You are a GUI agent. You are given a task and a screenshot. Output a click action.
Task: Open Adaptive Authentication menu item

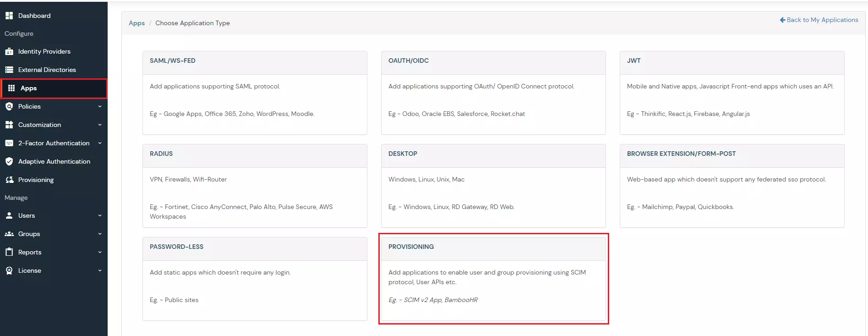click(54, 161)
